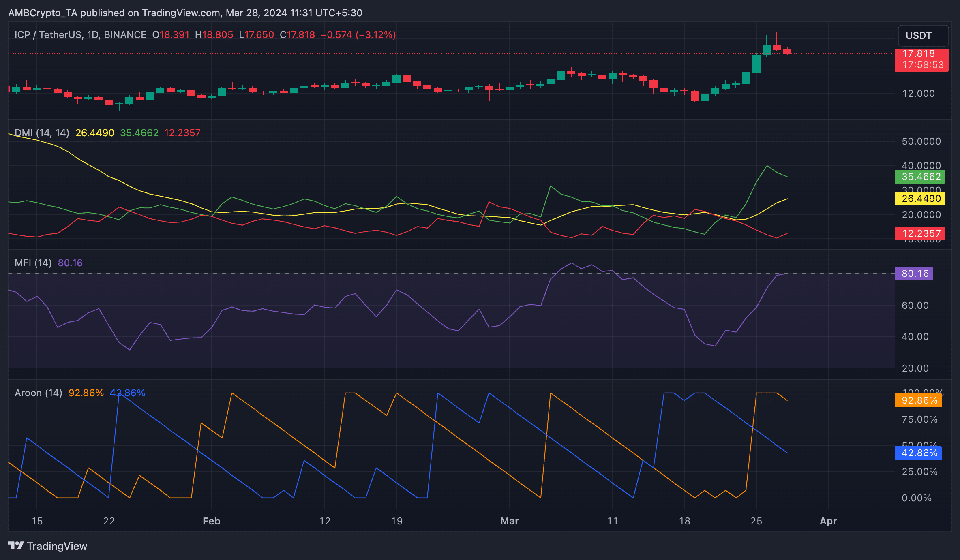Click the red 12.2357 axis price tag
Image resolution: width=960 pixels, height=560 pixels.
pyautogui.click(x=920, y=233)
